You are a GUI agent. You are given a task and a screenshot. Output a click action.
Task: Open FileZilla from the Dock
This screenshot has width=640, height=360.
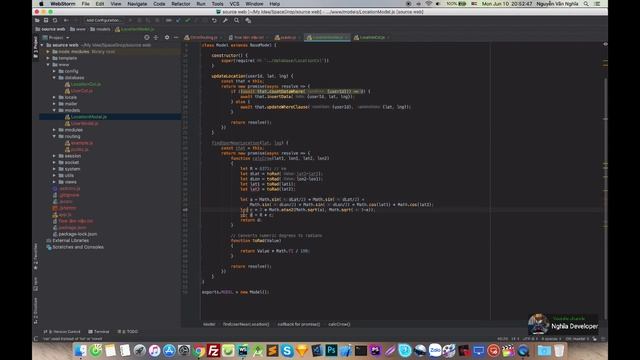[x=213, y=351]
